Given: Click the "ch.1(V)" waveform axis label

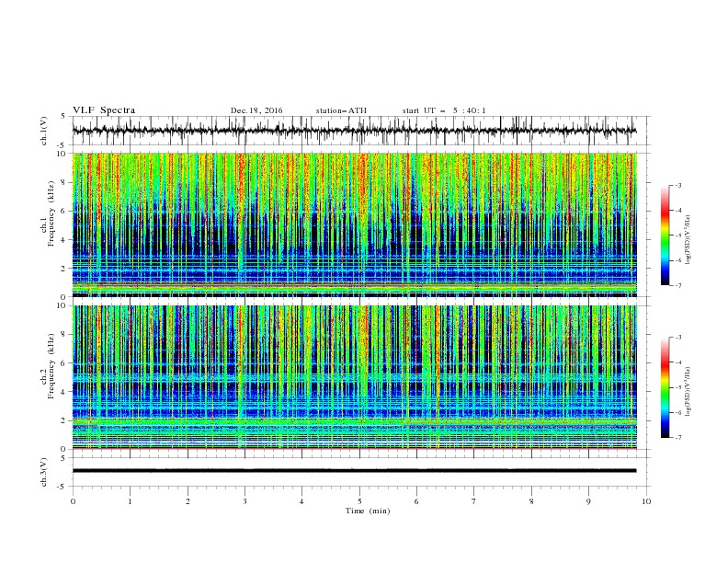Looking at the screenshot, I should pyautogui.click(x=44, y=131).
